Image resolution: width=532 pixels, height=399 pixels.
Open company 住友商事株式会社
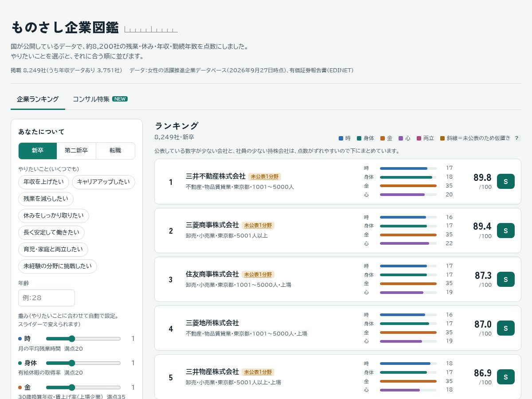point(212,274)
